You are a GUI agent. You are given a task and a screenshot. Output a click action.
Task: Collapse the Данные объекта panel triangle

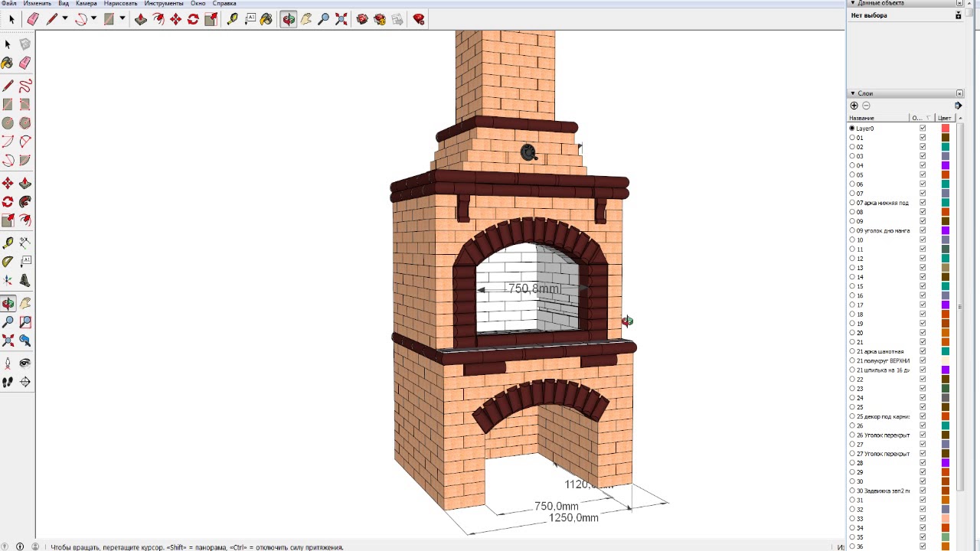click(x=853, y=3)
